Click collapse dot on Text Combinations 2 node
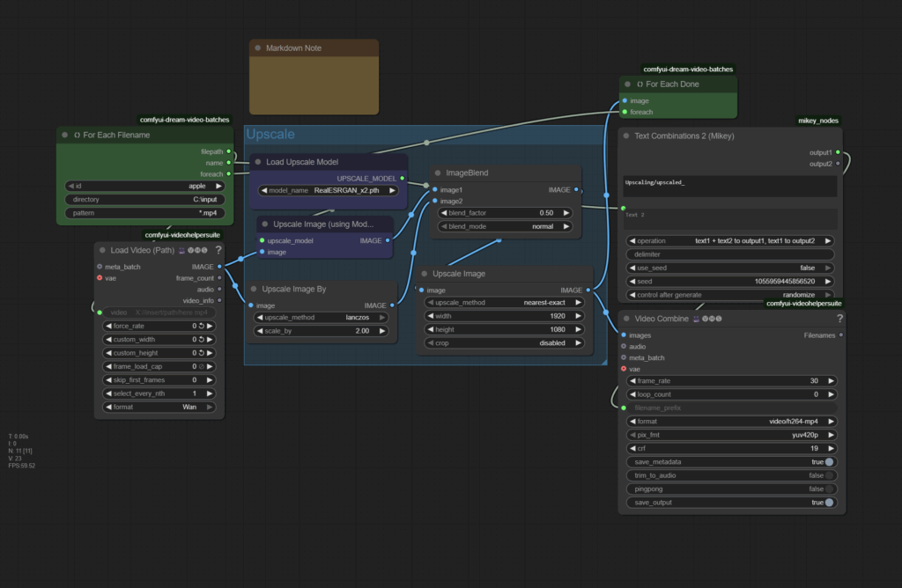This screenshot has height=588, width=902. pos(626,136)
